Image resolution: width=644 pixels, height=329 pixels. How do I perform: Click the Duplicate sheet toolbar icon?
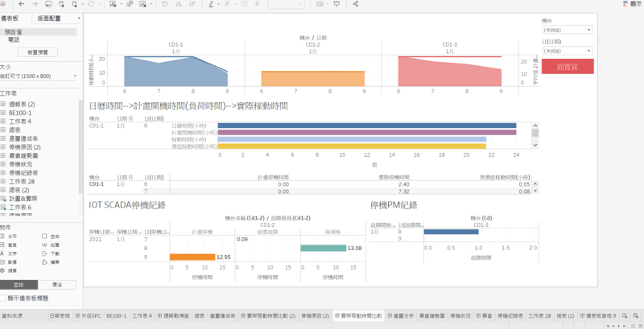(x=130, y=4)
